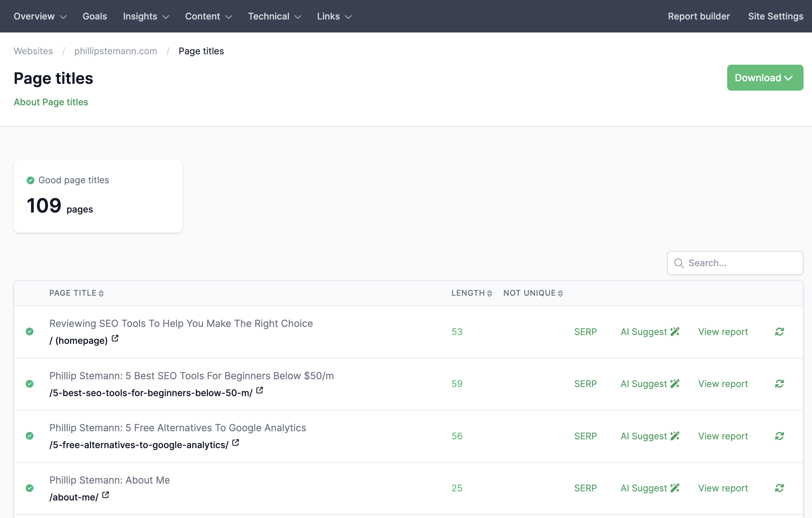This screenshot has height=518, width=812.
Task: Click AI Suggest icon for 5-free-alternatives page
Action: pyautogui.click(x=676, y=436)
